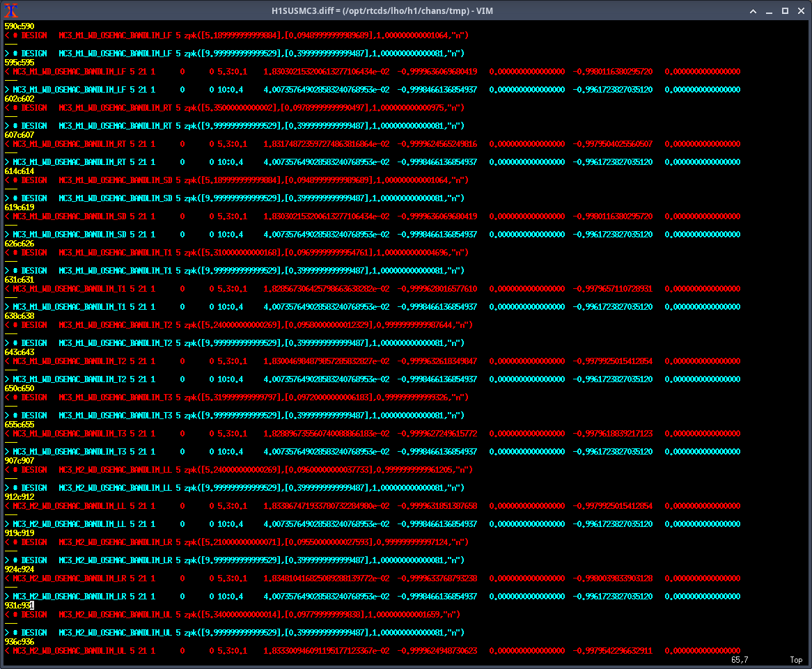This screenshot has height=669, width=812.
Task: Click the red removed BANDLIM_LF DESIGN line
Action: click(237, 36)
